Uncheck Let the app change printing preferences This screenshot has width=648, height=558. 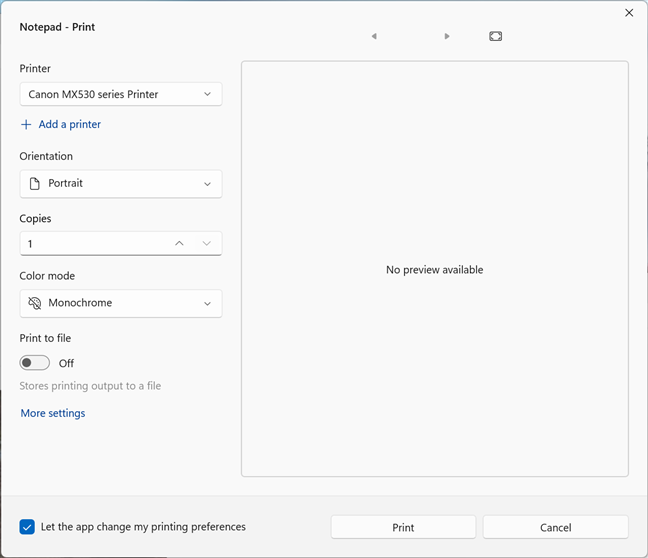click(27, 527)
